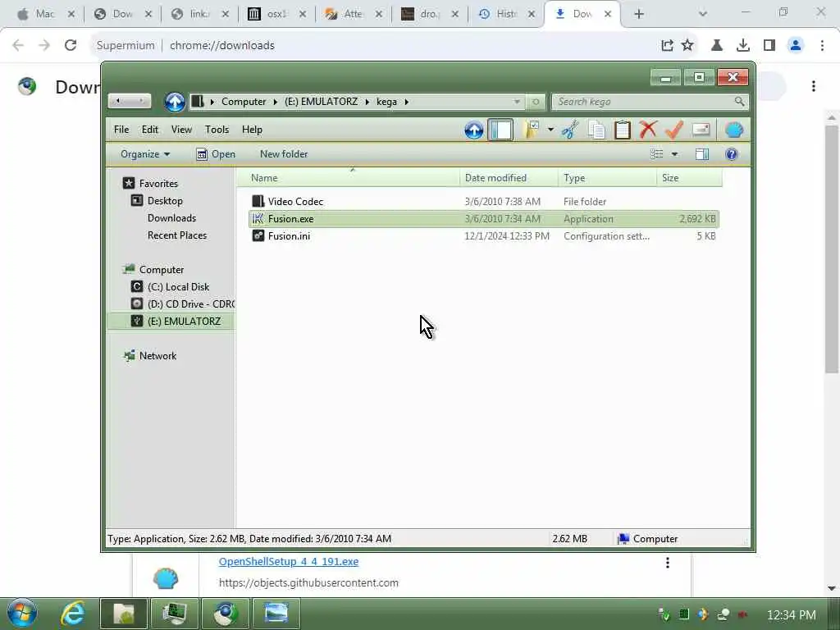Click the Supermium browser taskbar button
The image size is (840, 630).
(225, 614)
